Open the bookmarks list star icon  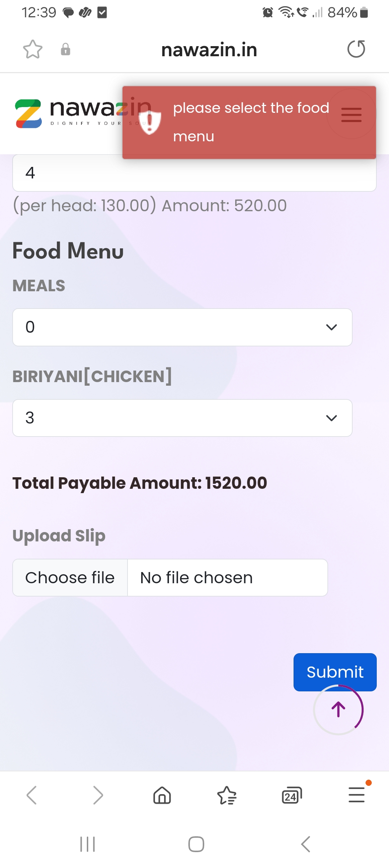pyautogui.click(x=227, y=795)
